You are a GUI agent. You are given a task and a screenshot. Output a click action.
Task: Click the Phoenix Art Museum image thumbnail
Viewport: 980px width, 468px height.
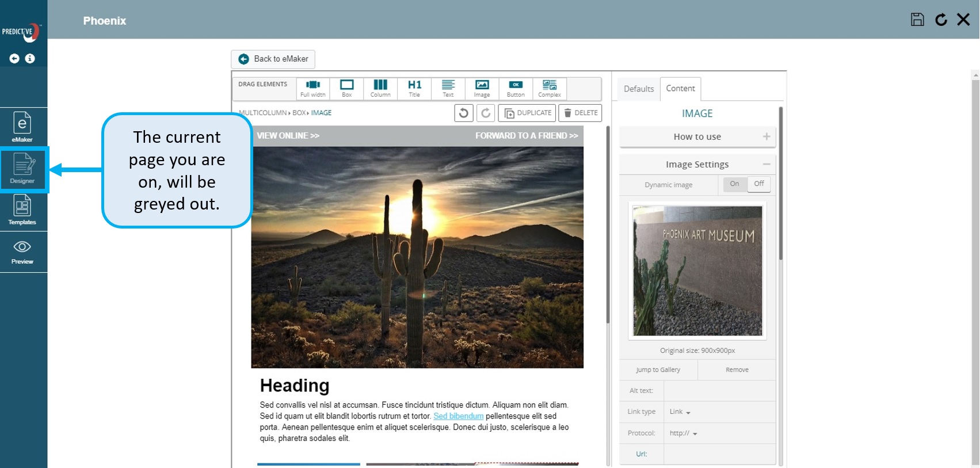697,271
